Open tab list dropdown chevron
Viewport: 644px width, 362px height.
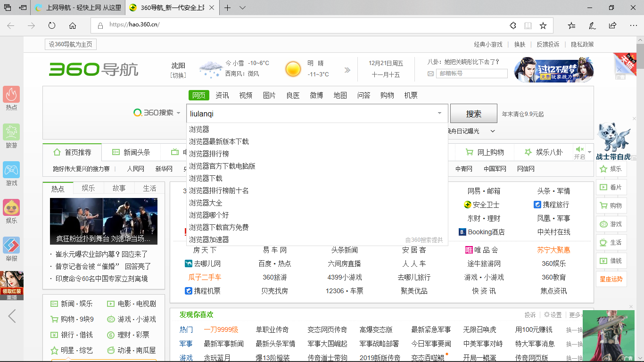(242, 8)
